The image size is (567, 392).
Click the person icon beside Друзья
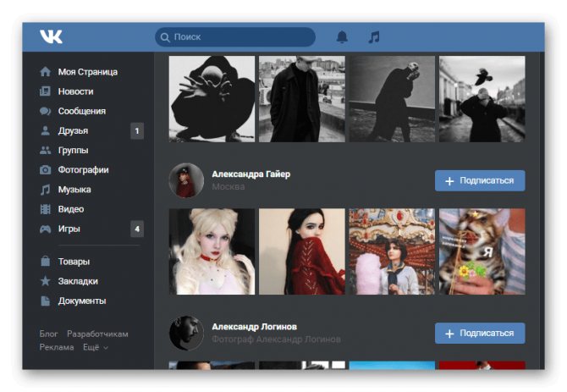(45, 130)
